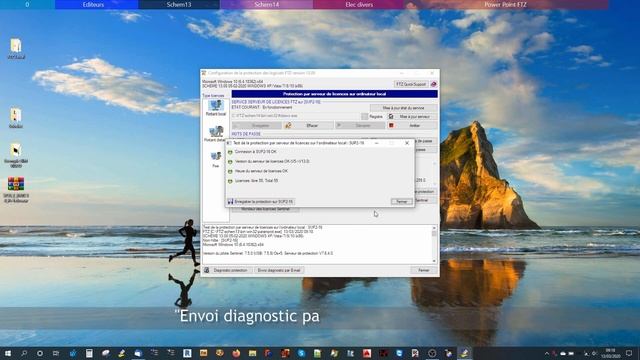
Task: Click 'Mise à jour serveur' button
Action: [x=412, y=117]
